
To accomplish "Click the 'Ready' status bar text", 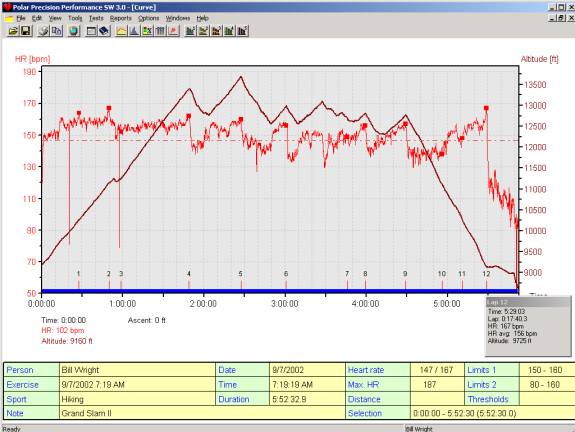I will (11, 428).
